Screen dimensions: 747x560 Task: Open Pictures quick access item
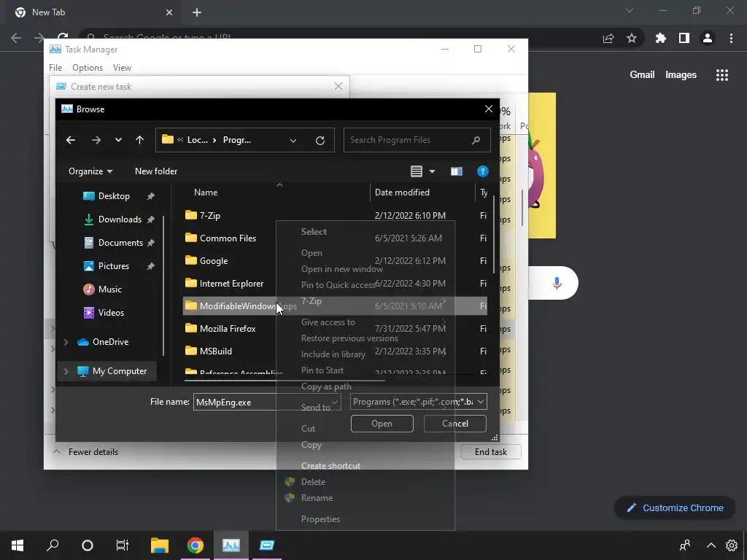(113, 266)
